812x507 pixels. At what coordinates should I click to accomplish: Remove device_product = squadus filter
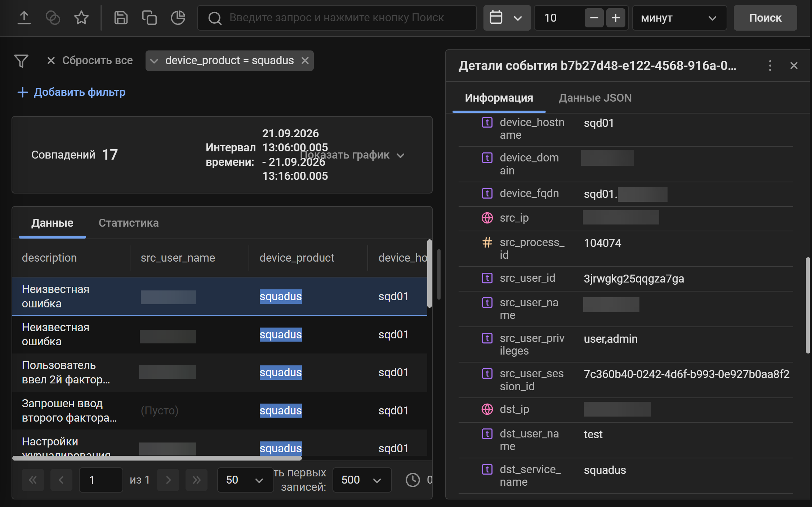coord(305,61)
